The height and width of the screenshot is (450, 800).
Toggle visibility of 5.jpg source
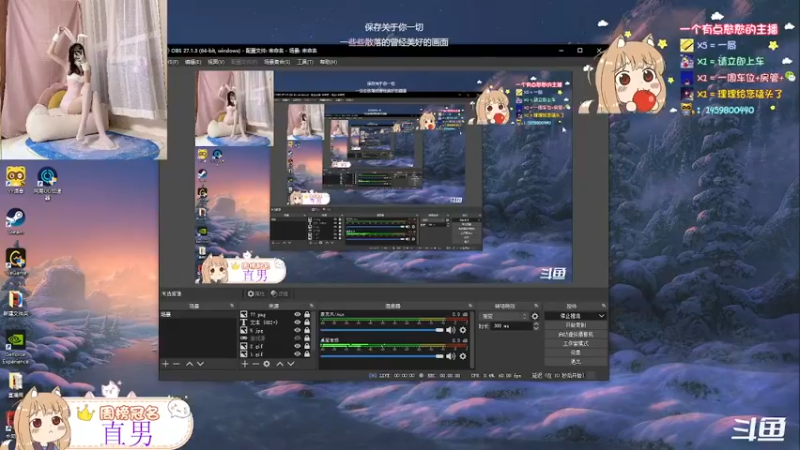[x=297, y=330]
